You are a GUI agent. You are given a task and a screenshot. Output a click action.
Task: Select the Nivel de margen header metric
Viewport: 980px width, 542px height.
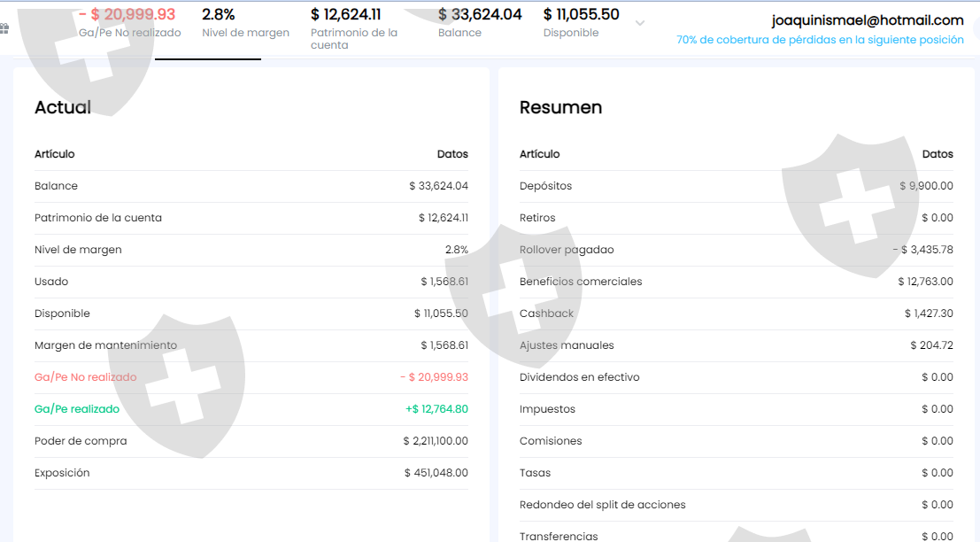click(x=245, y=22)
